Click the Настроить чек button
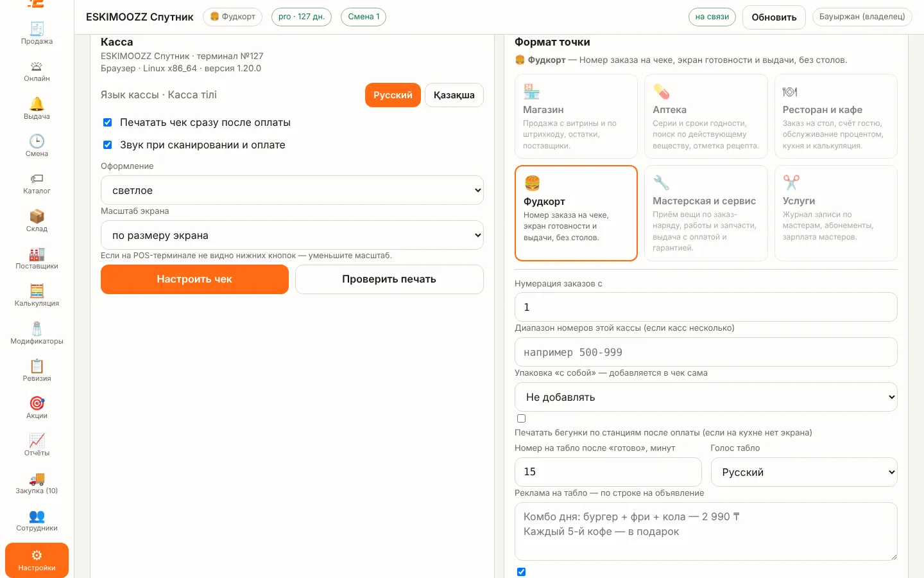 194,279
